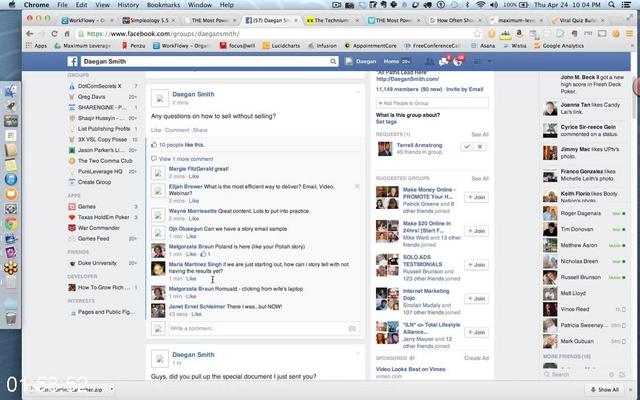Click Create Group in sidebar
This screenshot has width=640, height=400.
click(x=94, y=182)
